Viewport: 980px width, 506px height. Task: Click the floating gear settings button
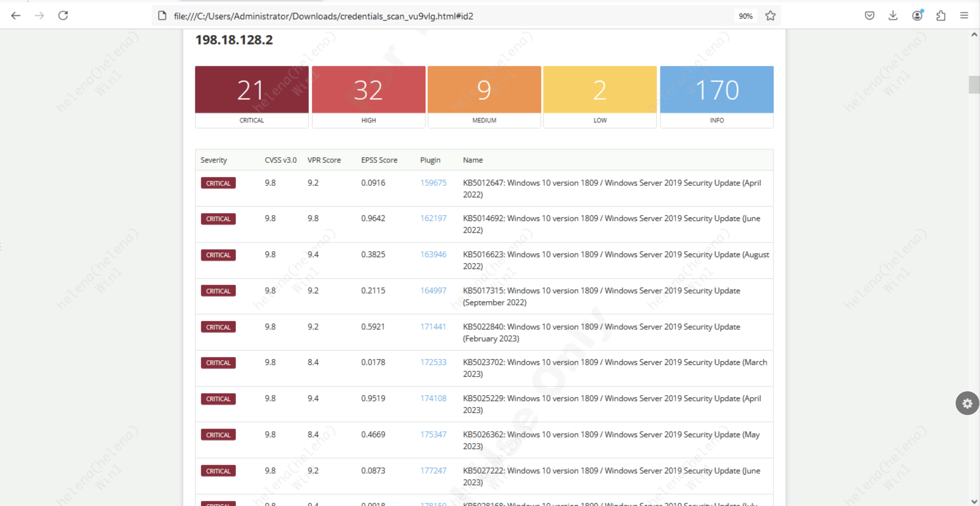pyautogui.click(x=967, y=403)
